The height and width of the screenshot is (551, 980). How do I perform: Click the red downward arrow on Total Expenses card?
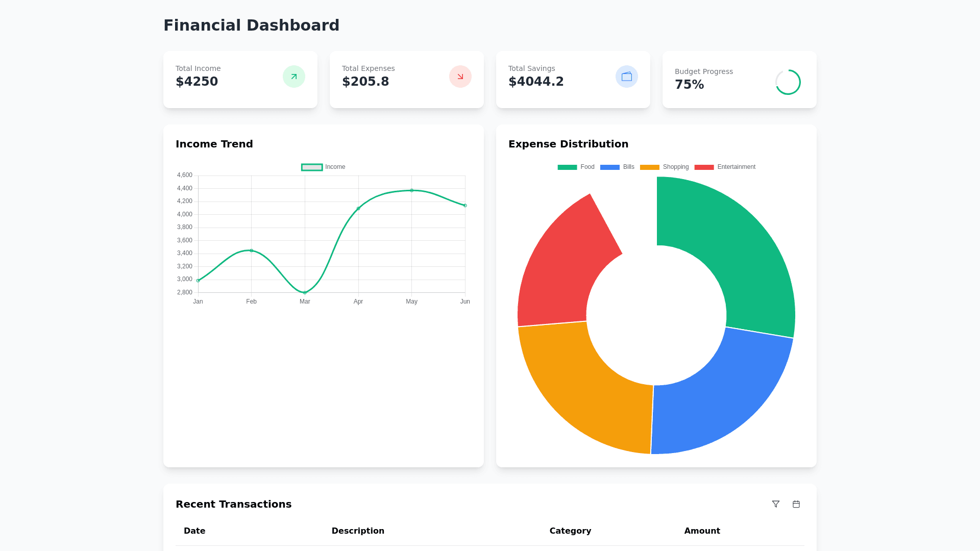[460, 76]
